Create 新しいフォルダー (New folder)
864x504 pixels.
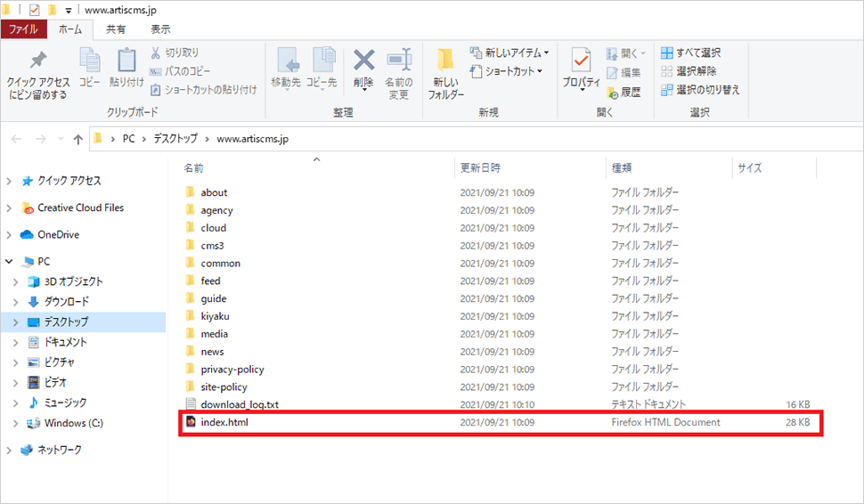pos(445,74)
